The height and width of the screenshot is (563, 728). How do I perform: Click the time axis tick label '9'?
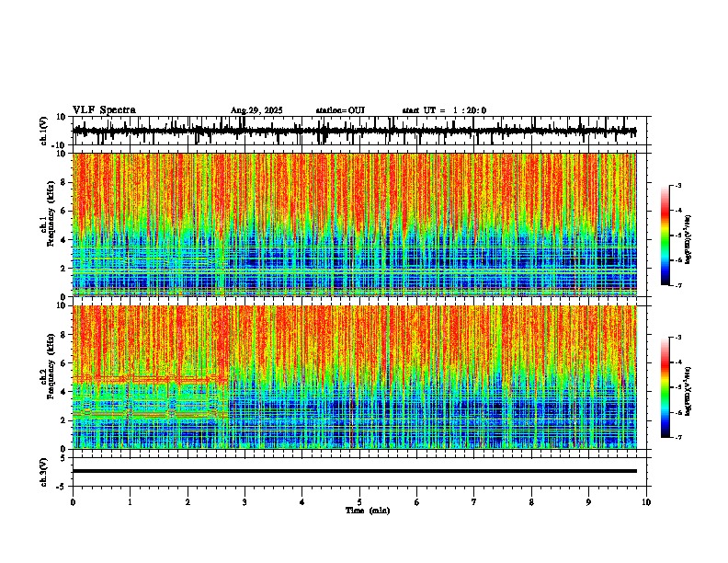tap(588, 501)
